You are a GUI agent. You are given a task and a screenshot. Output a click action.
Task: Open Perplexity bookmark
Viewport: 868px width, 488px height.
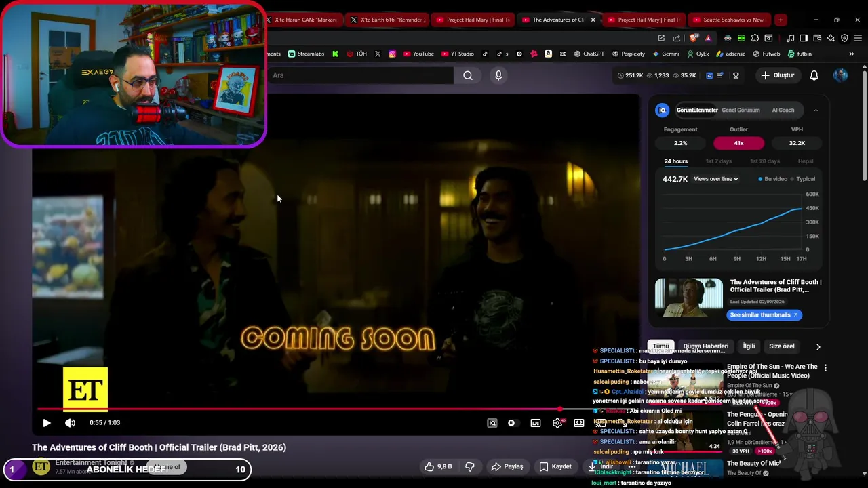(628, 54)
